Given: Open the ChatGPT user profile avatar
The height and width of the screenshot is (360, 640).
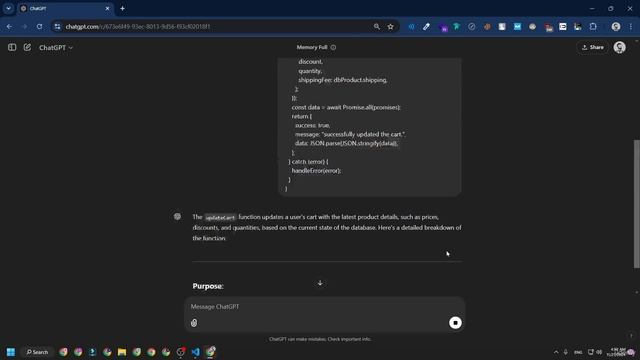Looking at the screenshot, I should 620,47.
